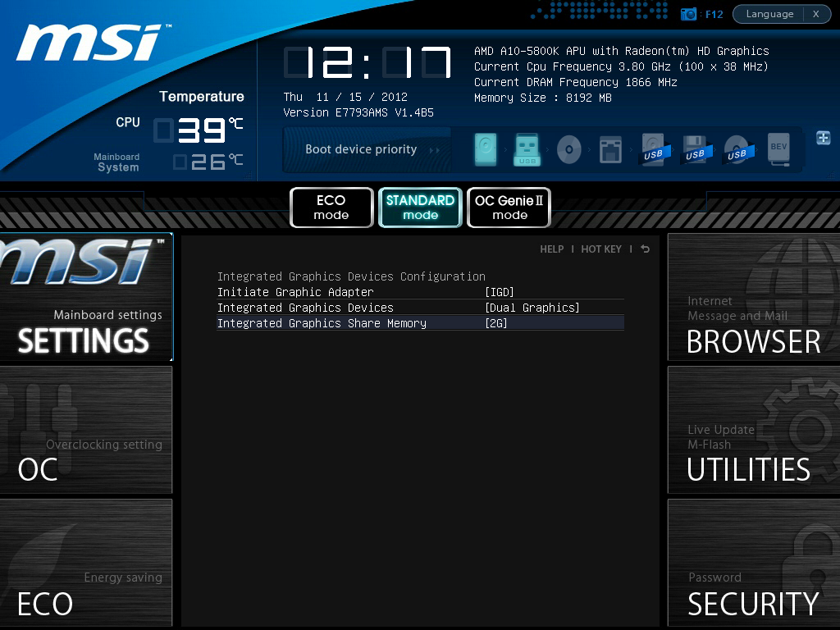Click Current DRAM Frequency 1866 MHz text

[576, 82]
